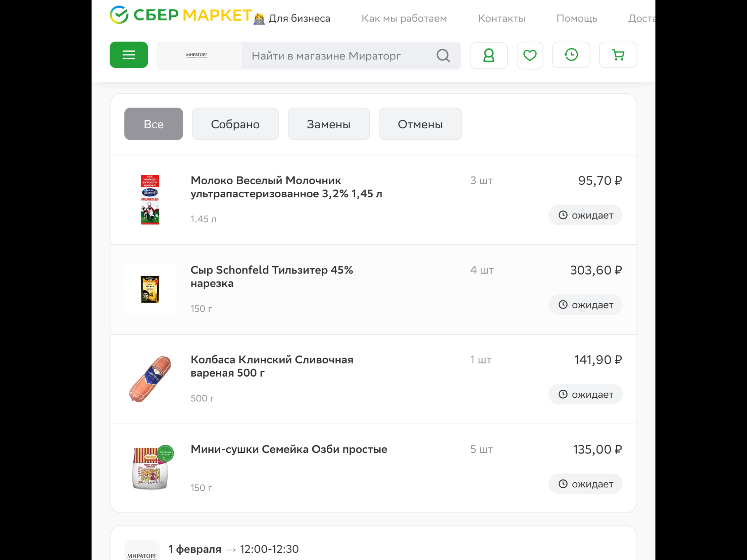Click the 'Мини-сушки Семейка Озби простые' title
This screenshot has width=747, height=560.
pos(289,450)
